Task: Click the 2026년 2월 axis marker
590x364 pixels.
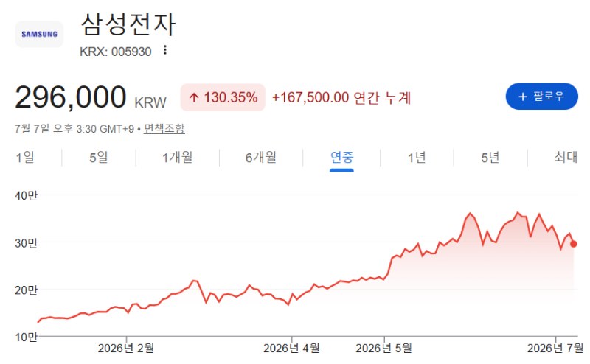Action: (126, 349)
